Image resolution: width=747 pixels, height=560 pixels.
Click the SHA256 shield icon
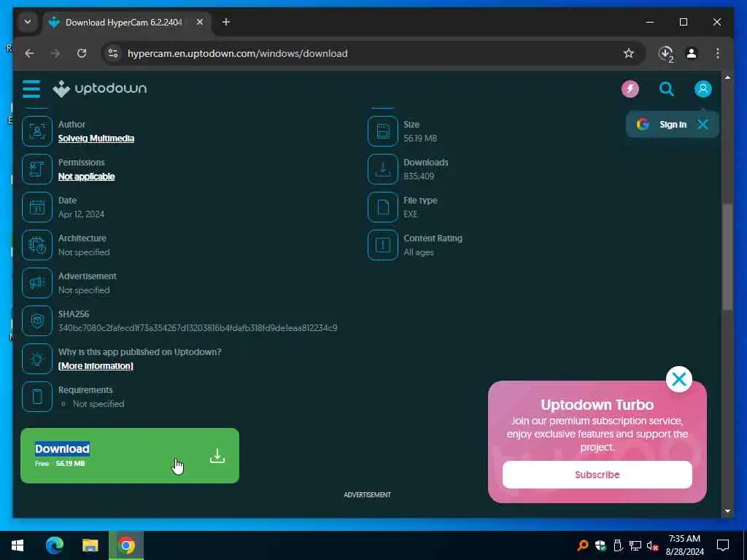[x=37, y=321]
